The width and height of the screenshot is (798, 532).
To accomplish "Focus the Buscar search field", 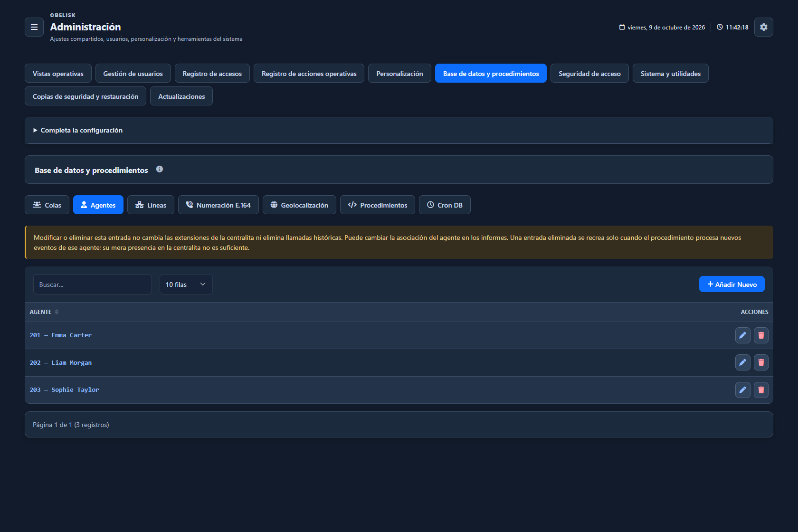I will click(93, 285).
